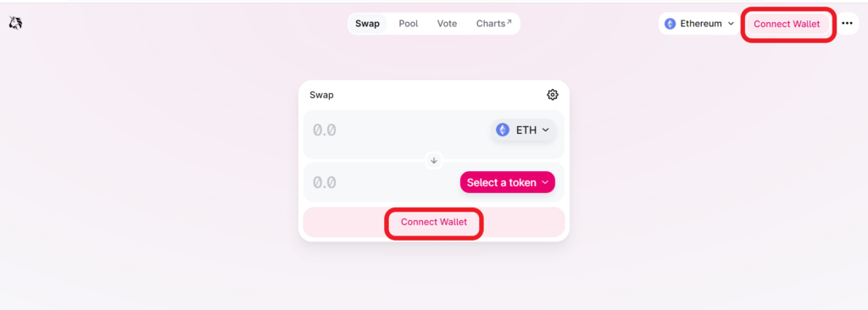Open the Select a token dropdown

click(508, 182)
